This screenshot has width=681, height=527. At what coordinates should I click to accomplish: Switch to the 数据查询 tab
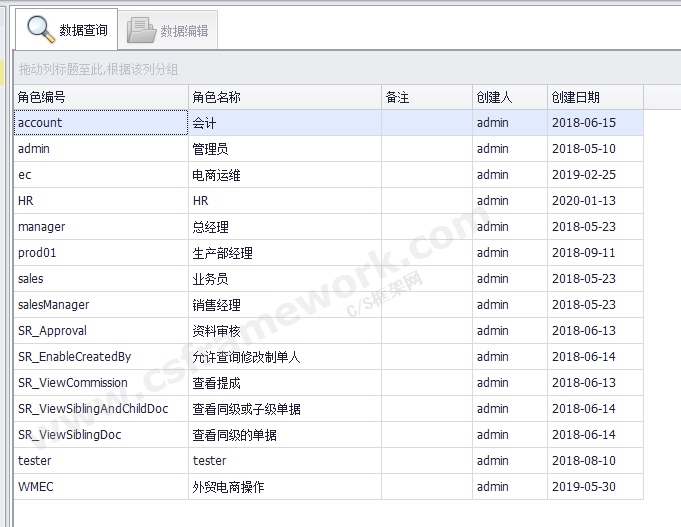pos(66,30)
